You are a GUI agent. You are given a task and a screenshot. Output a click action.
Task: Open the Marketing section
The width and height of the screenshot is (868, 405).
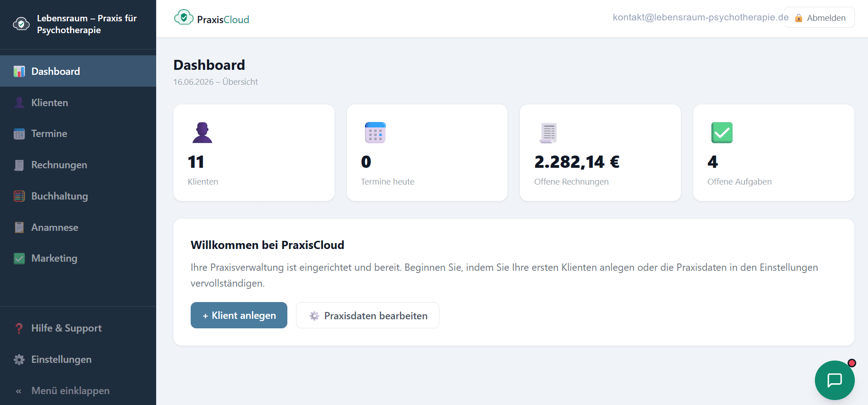pyautogui.click(x=78, y=259)
